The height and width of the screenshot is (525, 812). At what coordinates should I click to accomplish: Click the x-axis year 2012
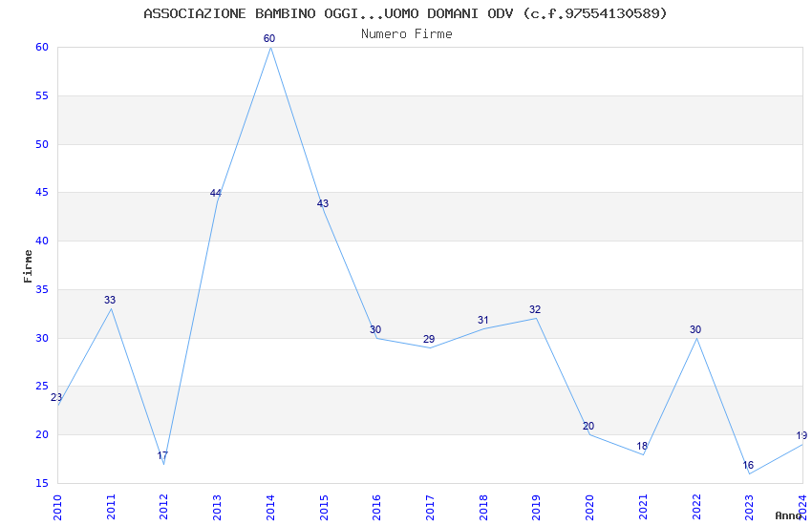tap(163, 508)
